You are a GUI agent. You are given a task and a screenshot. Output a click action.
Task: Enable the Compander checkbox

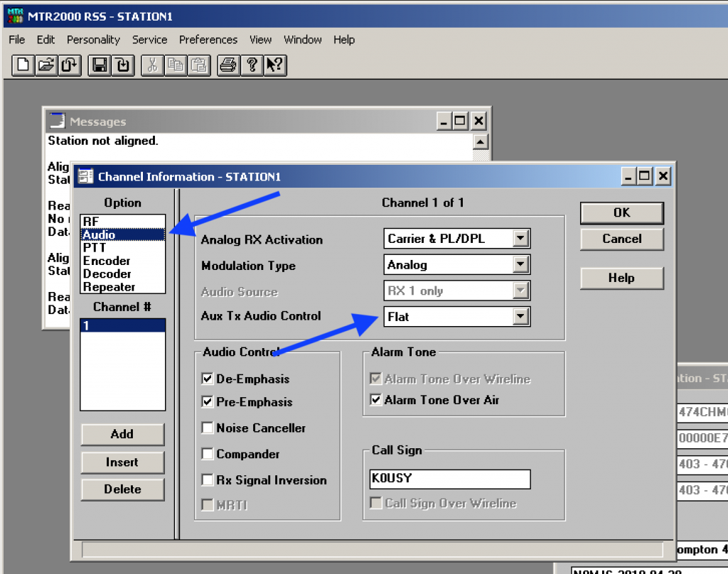pyautogui.click(x=207, y=454)
